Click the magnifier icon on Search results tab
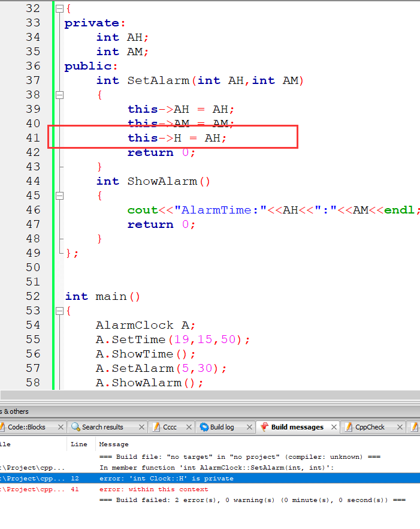 tap(75, 427)
